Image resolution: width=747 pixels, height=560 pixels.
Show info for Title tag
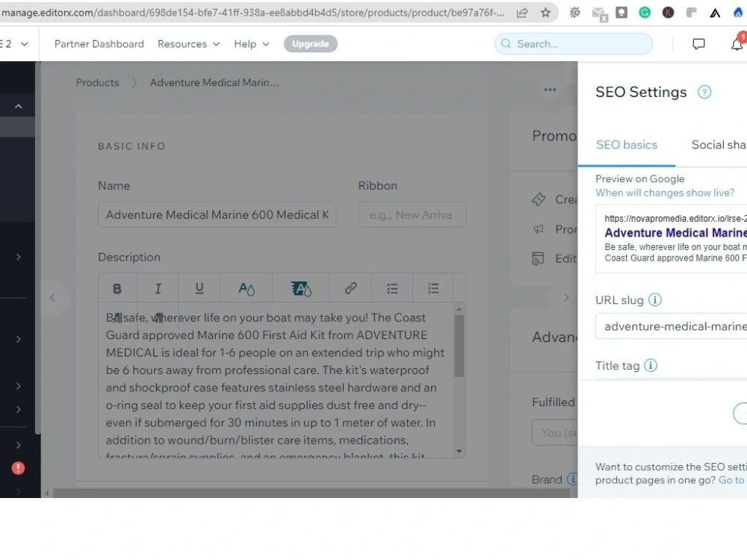pyautogui.click(x=651, y=366)
